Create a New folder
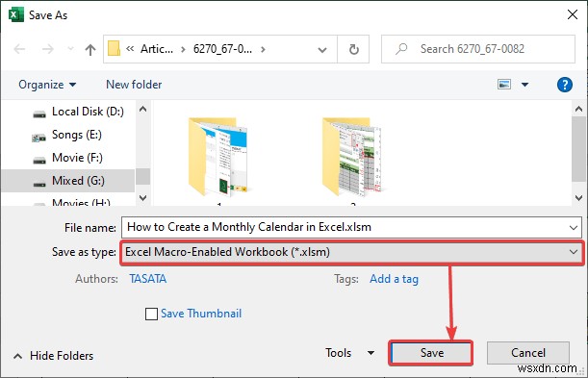Screen dimensions: 588x378 134,85
